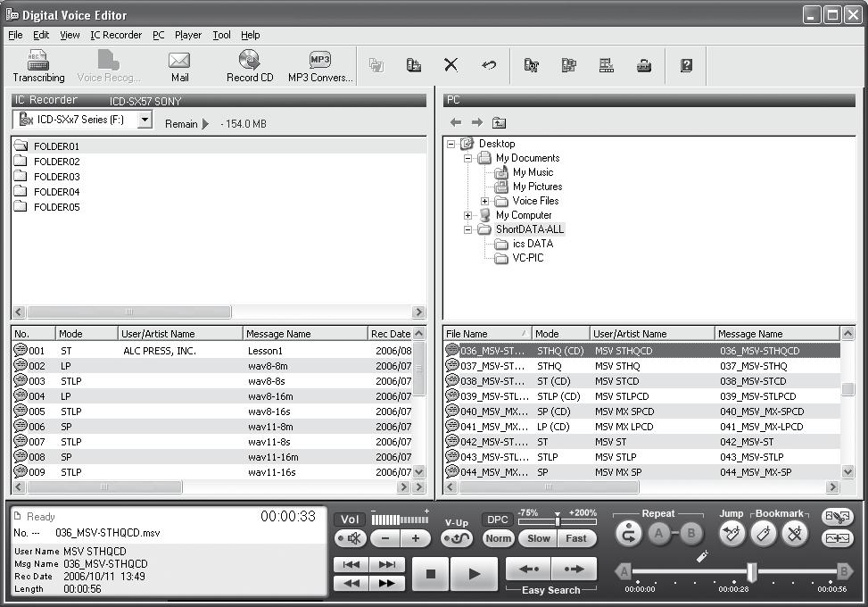Open ICD-SXx7 Series (F:) drive dropdown
Viewport: 868px width, 607px height.
click(145, 119)
